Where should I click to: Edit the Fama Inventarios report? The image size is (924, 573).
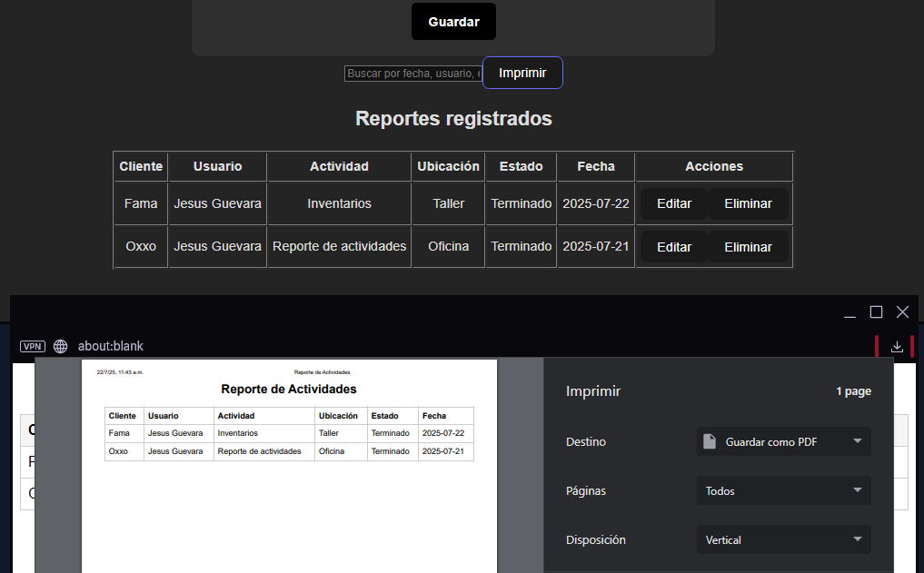[674, 203]
